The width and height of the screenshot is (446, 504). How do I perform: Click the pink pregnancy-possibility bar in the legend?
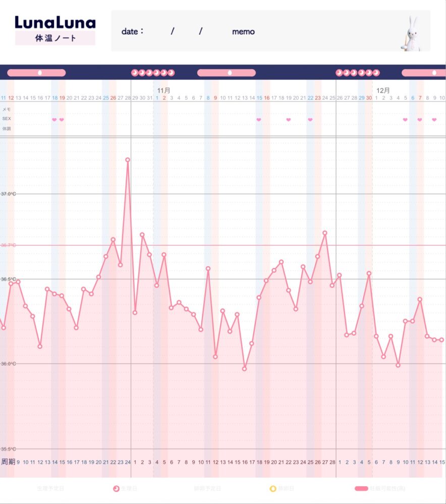tap(361, 488)
